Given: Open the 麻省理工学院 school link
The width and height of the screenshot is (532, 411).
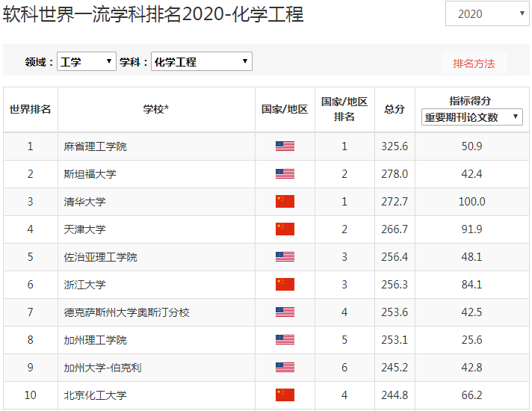Looking at the screenshot, I should coord(96,146).
